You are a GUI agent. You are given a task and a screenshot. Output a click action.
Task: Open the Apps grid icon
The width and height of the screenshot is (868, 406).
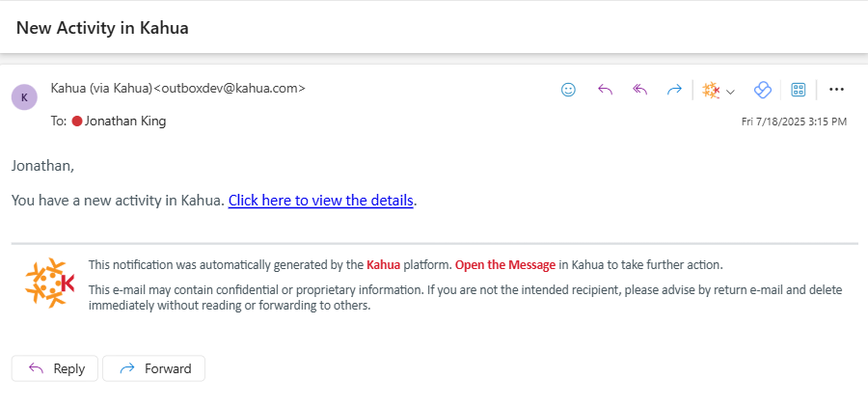[799, 90]
